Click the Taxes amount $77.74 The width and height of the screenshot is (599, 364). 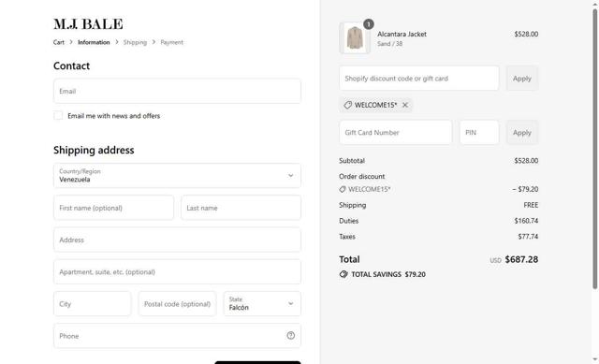528,237
